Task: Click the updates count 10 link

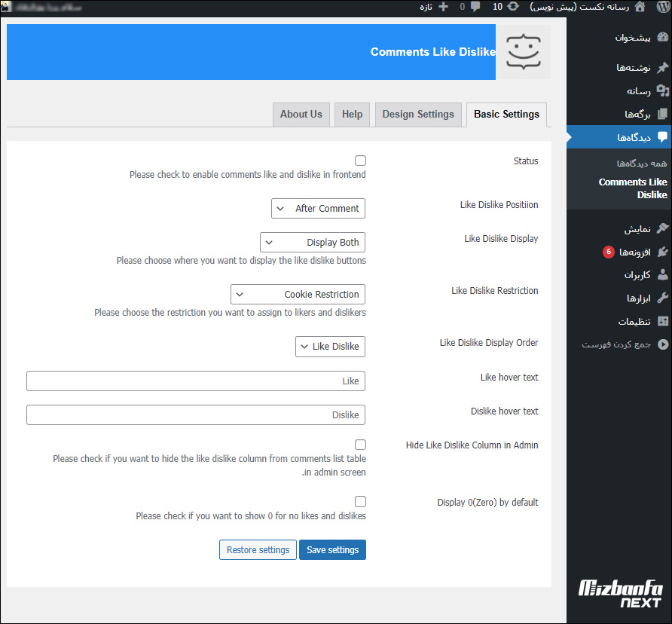Action: click(x=497, y=7)
